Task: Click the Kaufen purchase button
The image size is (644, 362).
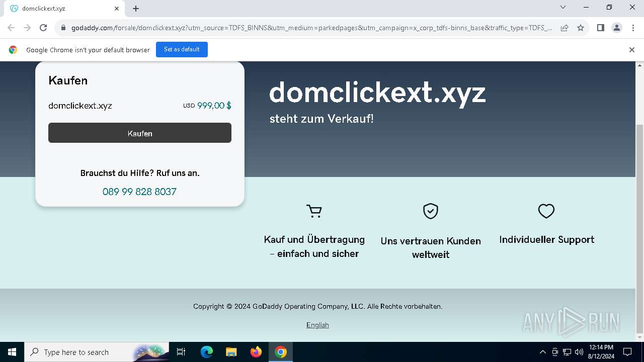Action: point(140,133)
